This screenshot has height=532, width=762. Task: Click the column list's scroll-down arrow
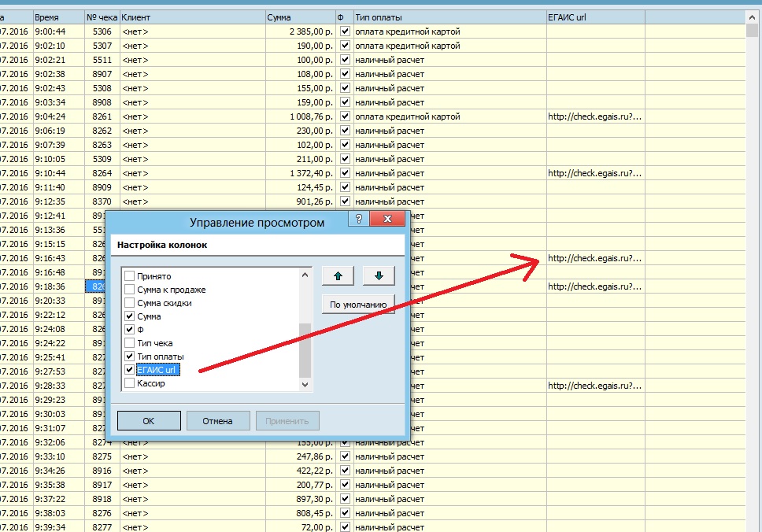coord(305,384)
